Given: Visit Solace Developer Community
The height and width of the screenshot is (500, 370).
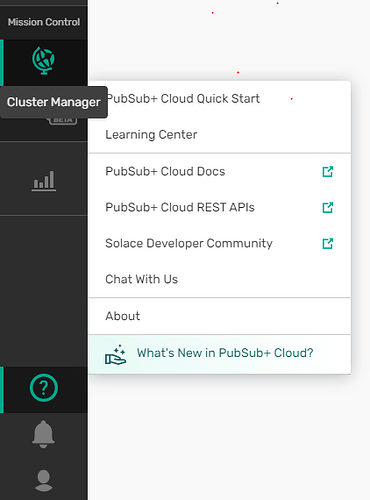Looking at the screenshot, I should (220, 244).
